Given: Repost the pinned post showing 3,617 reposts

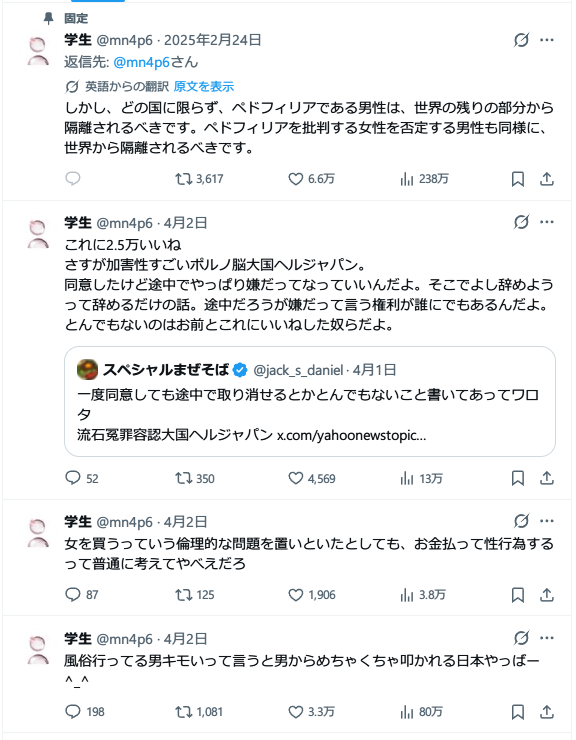Looking at the screenshot, I should click(x=199, y=179).
